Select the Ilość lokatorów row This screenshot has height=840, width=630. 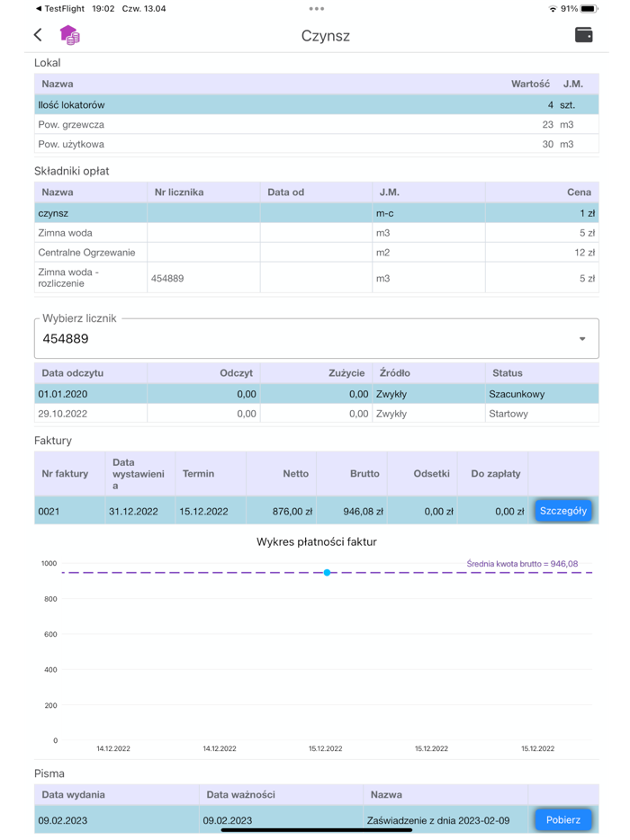pyautogui.click(x=316, y=105)
